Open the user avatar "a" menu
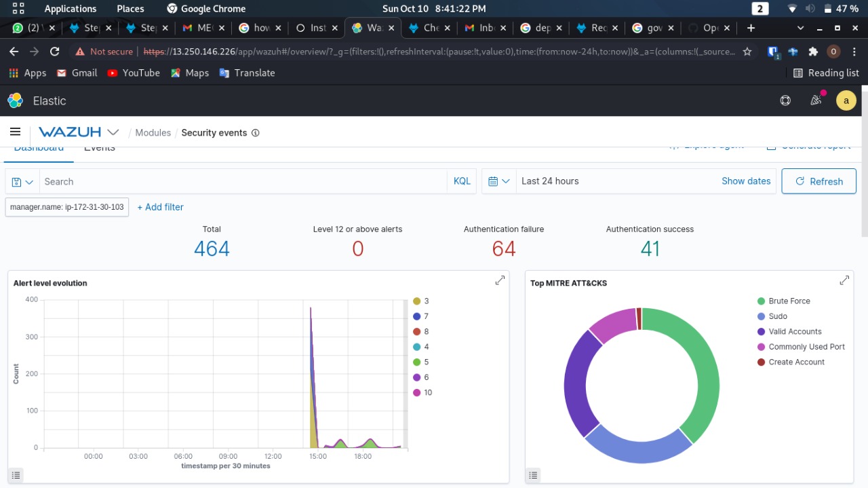 846,100
